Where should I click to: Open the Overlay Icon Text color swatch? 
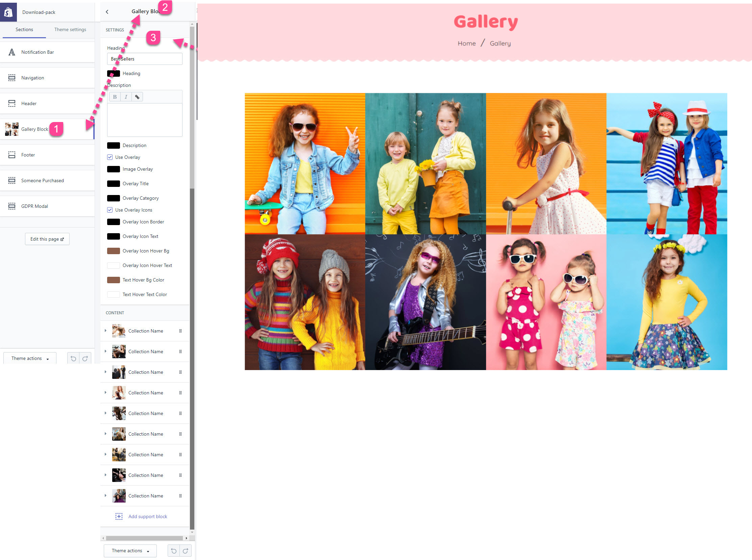pos(114,237)
